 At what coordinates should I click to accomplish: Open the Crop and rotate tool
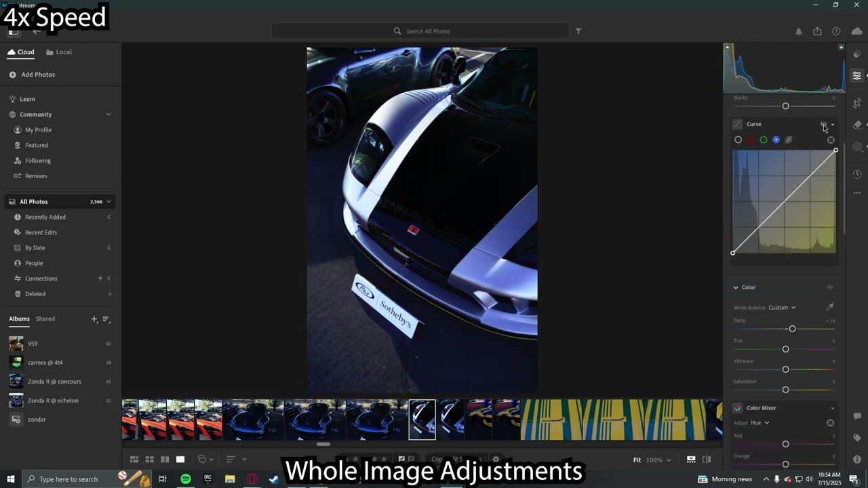[x=857, y=103]
